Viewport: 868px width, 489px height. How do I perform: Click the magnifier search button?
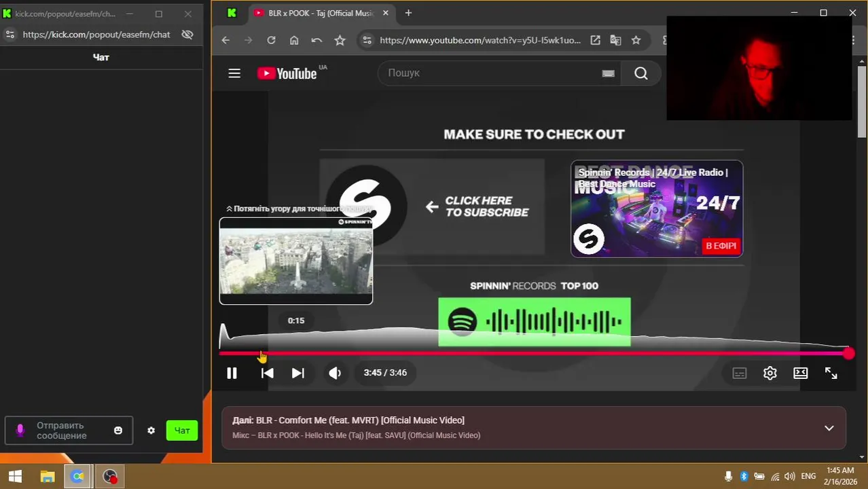point(641,73)
